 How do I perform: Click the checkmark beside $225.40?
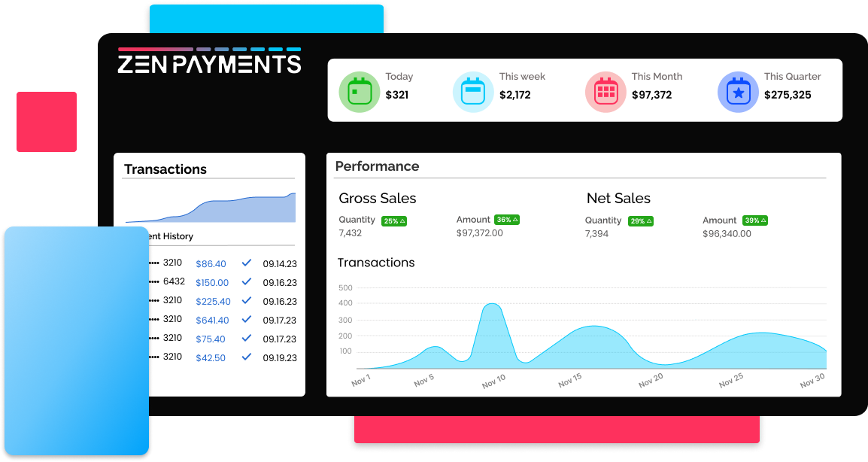[247, 301]
